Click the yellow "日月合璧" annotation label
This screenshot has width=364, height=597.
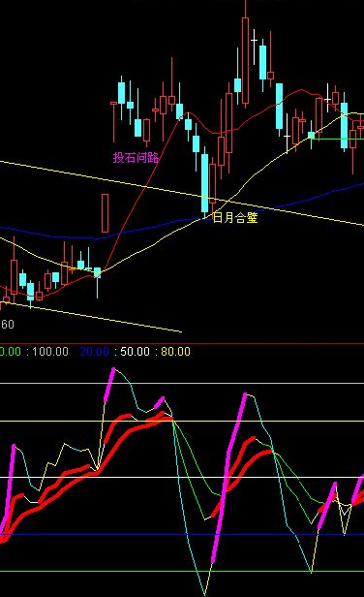235,217
